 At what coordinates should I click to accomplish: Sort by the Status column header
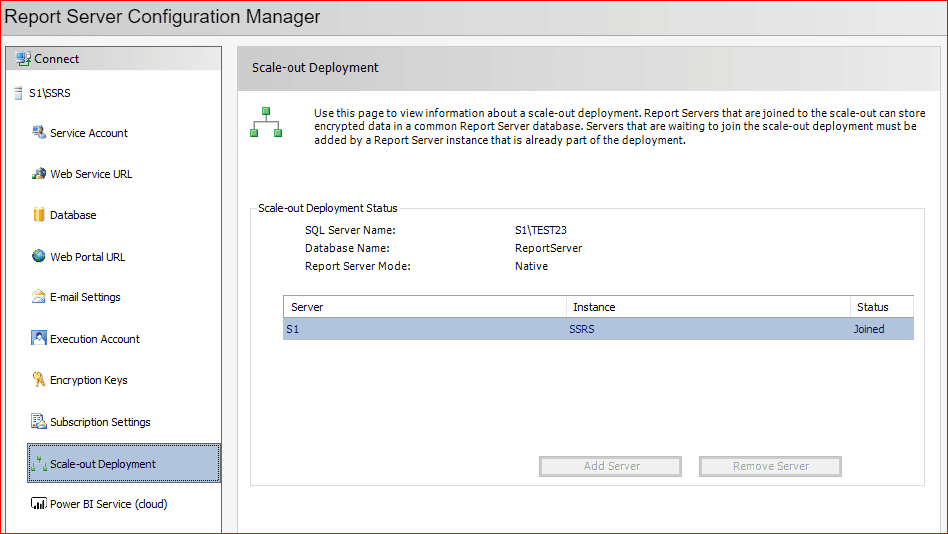pos(880,307)
